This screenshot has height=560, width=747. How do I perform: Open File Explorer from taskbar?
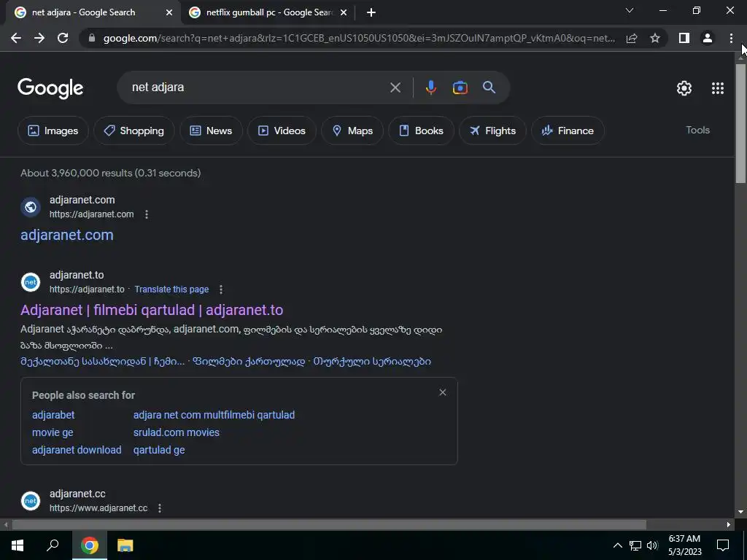tap(125, 545)
